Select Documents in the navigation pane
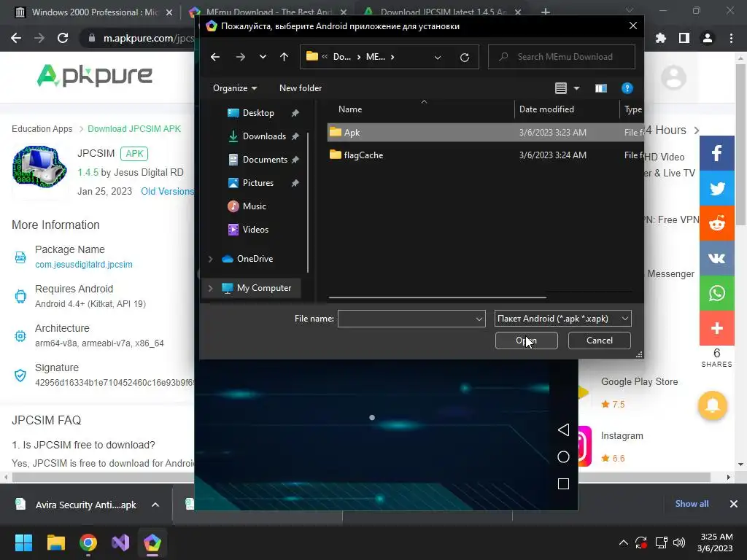Image resolution: width=747 pixels, height=560 pixels. point(265,160)
